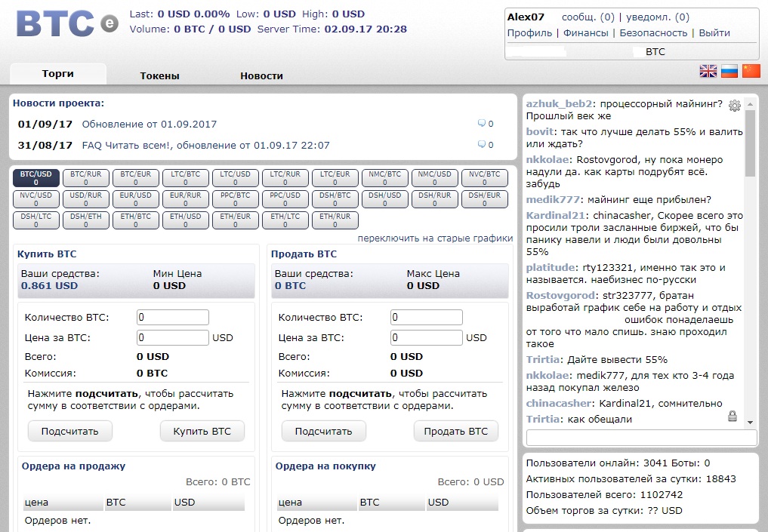Focus Цена за BTC field in the sell panel
The width and height of the screenshot is (768, 532).
pyautogui.click(x=427, y=337)
